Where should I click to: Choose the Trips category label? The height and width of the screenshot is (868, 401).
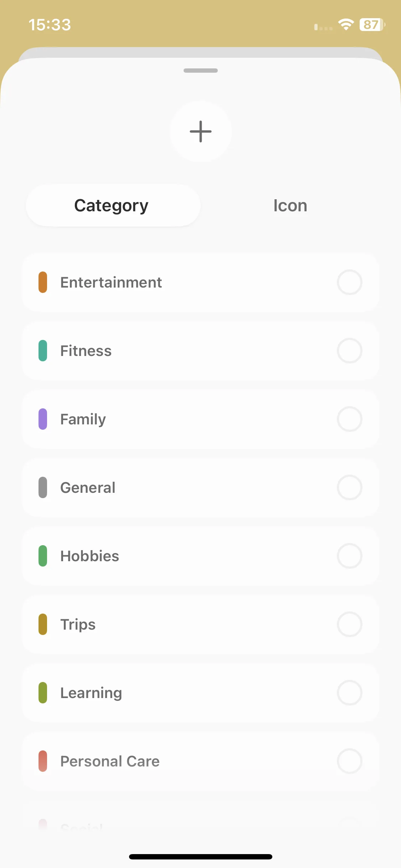click(78, 625)
